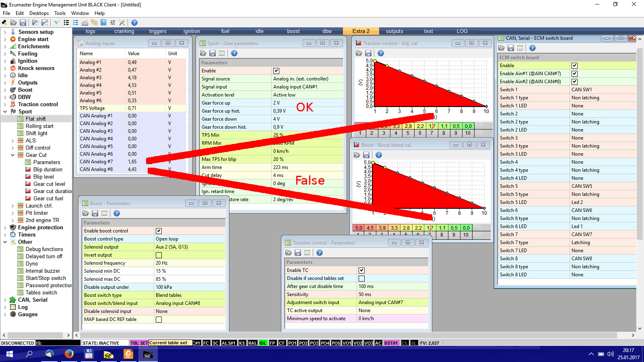Select Flat shift in the Sport tree
644x362 pixels.
[35, 119]
